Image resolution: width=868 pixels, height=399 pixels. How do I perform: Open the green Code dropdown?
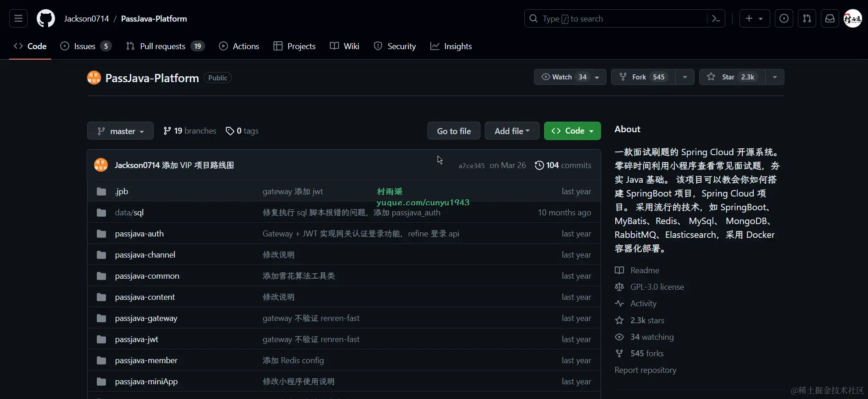572,131
